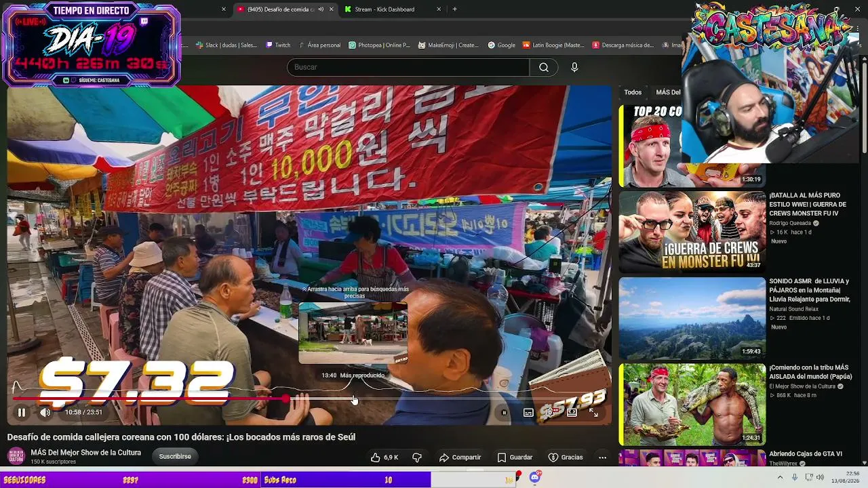
Task: Open the player settings gear
Action: pyautogui.click(x=550, y=412)
